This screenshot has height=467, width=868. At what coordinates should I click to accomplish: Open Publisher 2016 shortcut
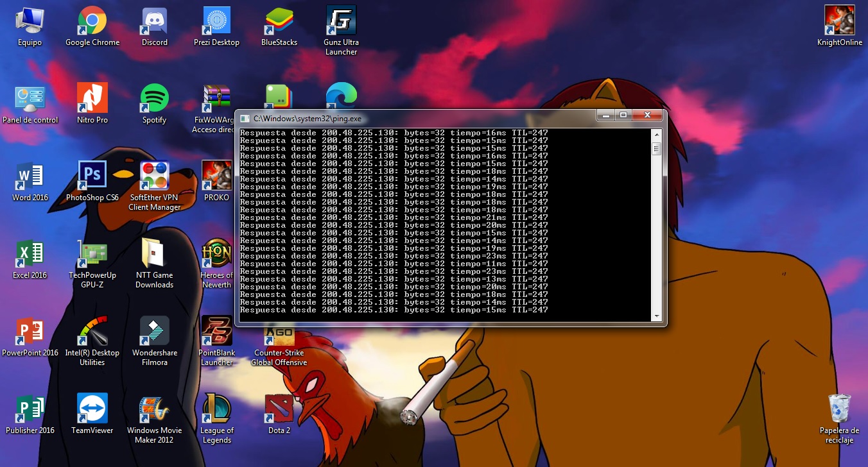coord(30,414)
